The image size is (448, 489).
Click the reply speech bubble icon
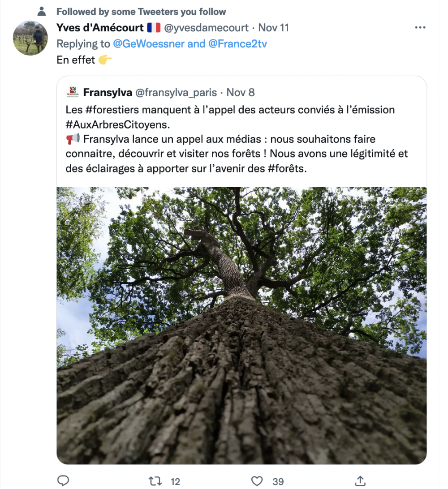pyautogui.click(x=64, y=481)
